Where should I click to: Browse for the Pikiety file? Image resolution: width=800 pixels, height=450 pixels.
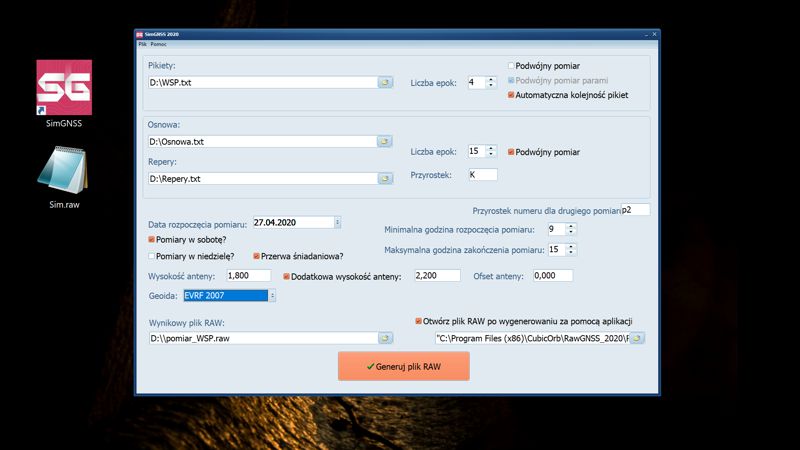coord(385,82)
